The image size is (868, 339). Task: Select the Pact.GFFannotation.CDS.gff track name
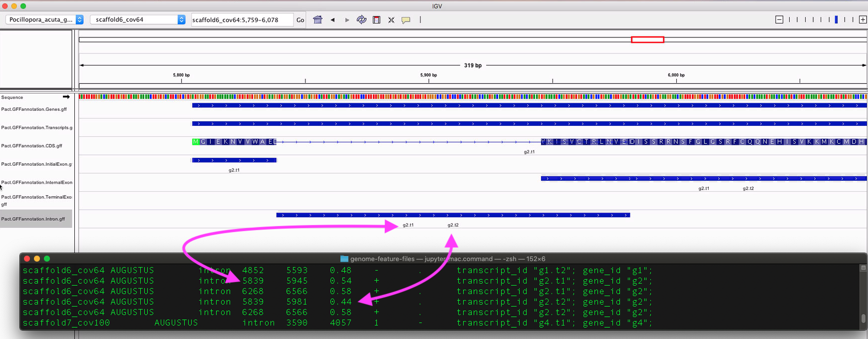pos(31,146)
